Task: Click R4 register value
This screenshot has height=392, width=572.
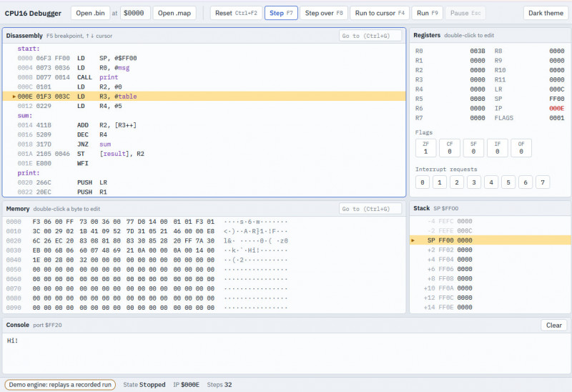Action: (x=477, y=89)
